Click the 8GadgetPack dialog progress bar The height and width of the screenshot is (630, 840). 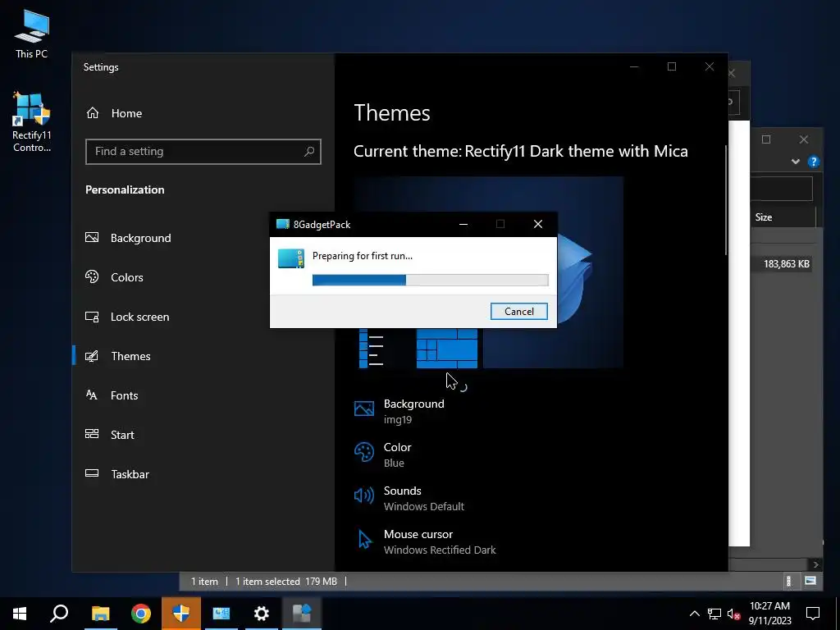point(430,280)
